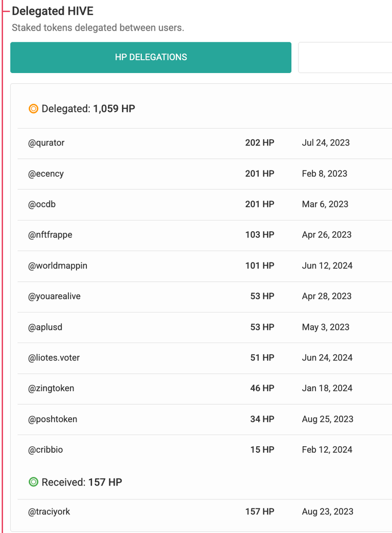Open the @poshtoken account link
The image size is (392, 533).
coord(53,419)
